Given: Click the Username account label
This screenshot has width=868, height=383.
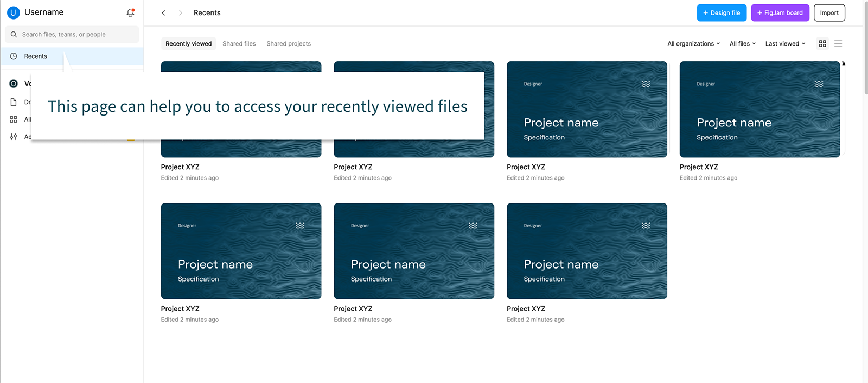Looking at the screenshot, I should [44, 12].
